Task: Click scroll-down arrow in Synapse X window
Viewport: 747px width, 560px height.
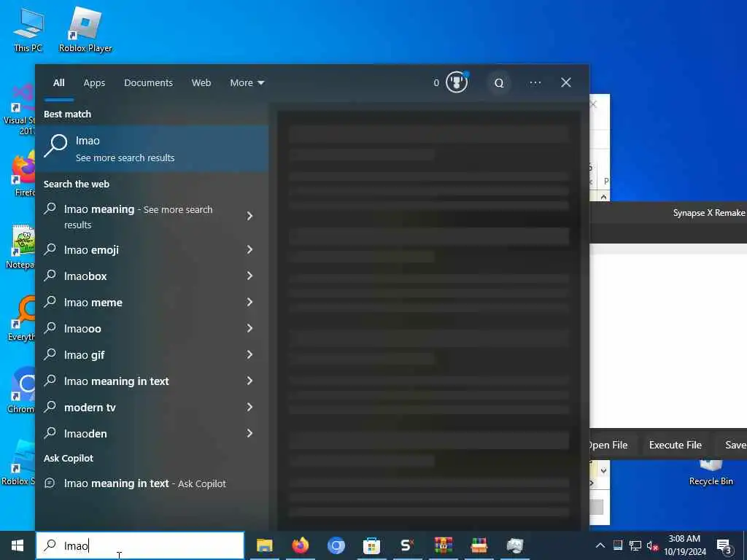Action: tap(603, 470)
